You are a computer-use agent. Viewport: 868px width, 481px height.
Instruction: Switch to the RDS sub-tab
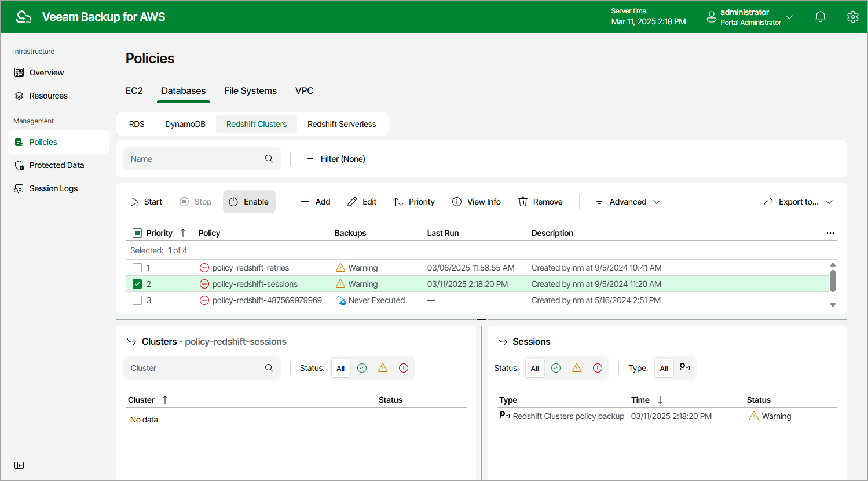(137, 124)
